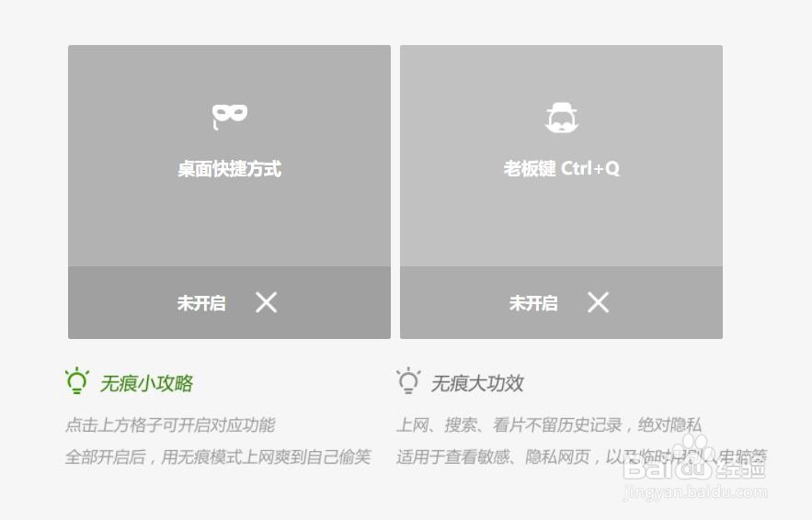This screenshot has width=812, height=520.
Task: Enable 未开启 status bar under boss key
Action: pyautogui.click(x=561, y=302)
